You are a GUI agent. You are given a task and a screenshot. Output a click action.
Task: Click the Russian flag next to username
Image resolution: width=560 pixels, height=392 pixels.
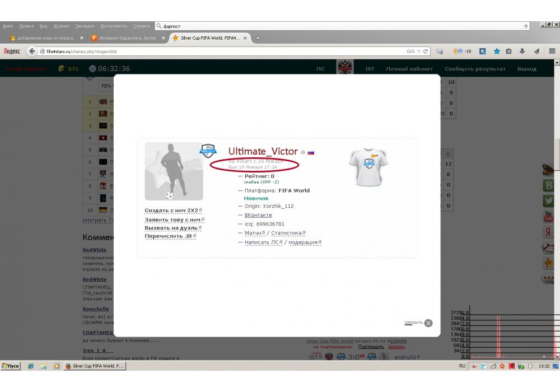click(311, 152)
